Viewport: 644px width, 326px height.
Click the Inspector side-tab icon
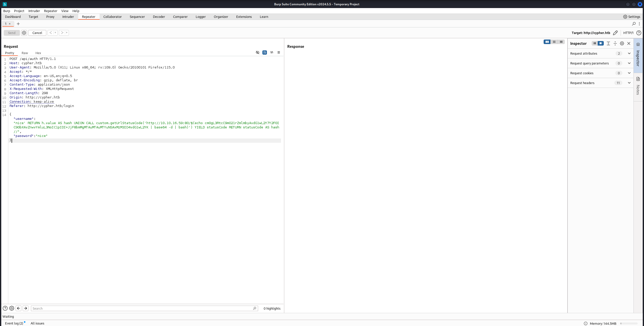(x=638, y=45)
